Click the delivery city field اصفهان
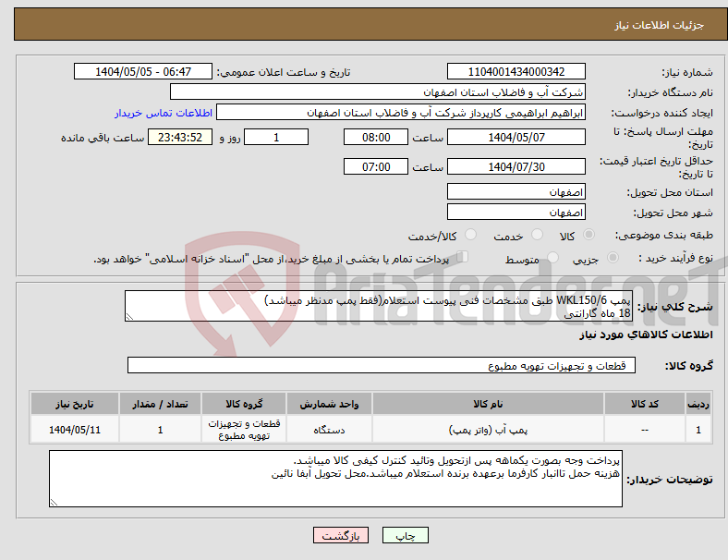728x560 pixels. (516, 212)
